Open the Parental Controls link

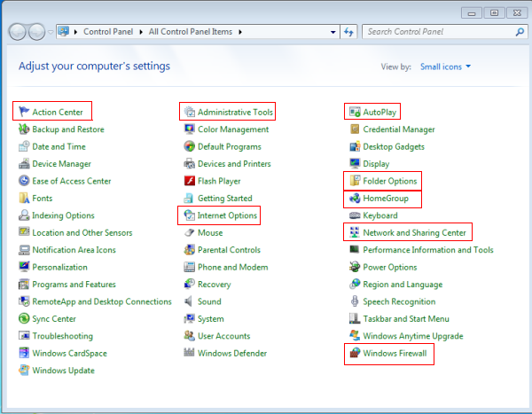[x=229, y=250]
